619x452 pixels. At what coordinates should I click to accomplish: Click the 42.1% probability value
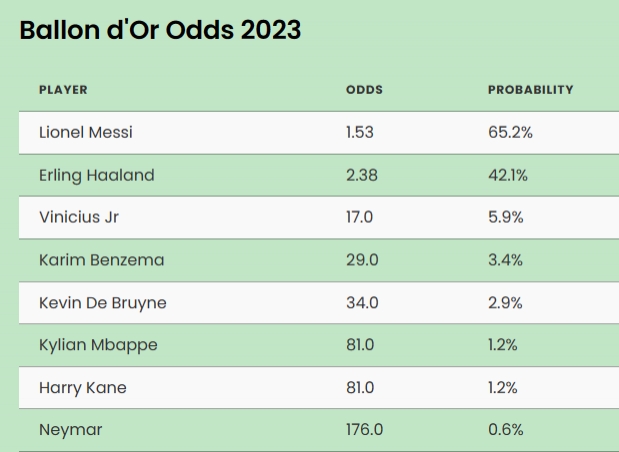pos(508,175)
